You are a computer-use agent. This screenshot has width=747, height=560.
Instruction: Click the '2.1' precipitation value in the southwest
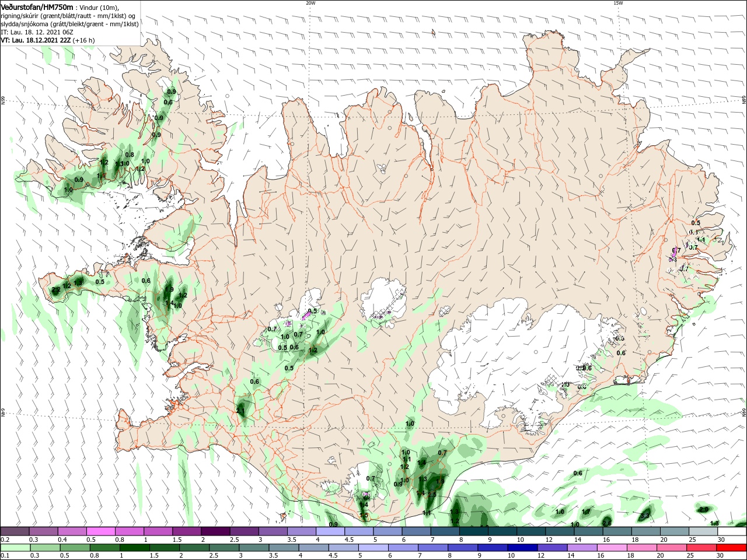tap(240, 411)
